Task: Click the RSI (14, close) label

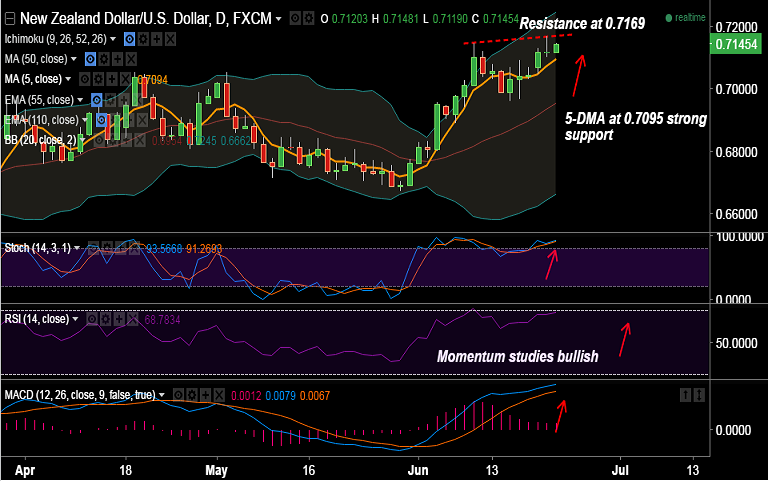Action: [x=37, y=319]
